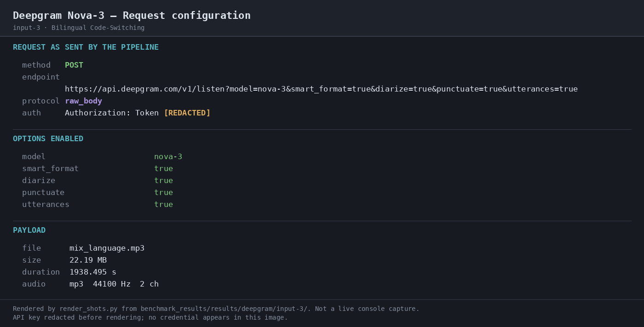Click the 'protocol' label
This screenshot has height=327, width=644.
(x=41, y=101)
